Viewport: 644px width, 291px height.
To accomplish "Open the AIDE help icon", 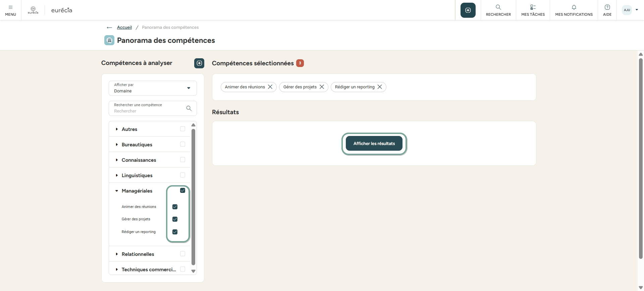I will [607, 7].
